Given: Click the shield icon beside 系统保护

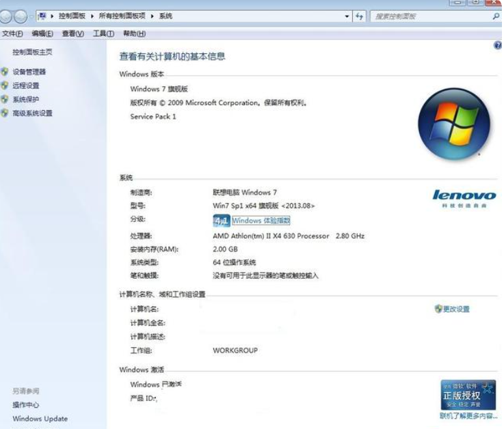Looking at the screenshot, I should pyautogui.click(x=5, y=99).
